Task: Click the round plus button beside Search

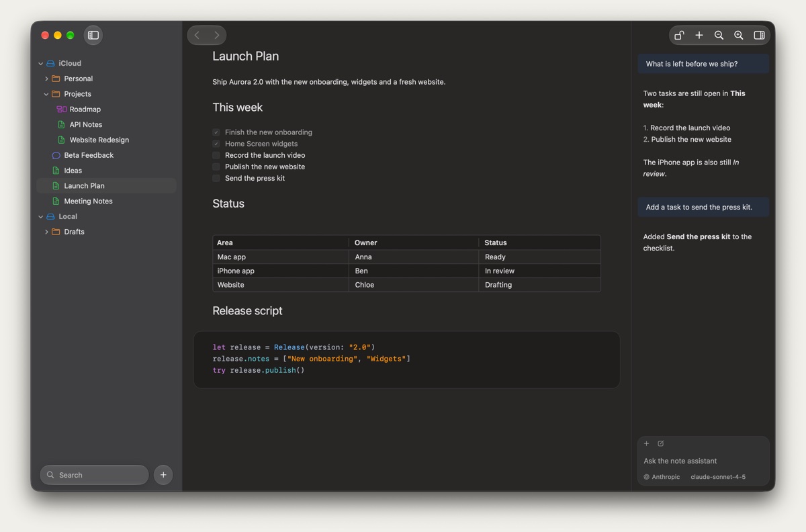Action: [163, 475]
